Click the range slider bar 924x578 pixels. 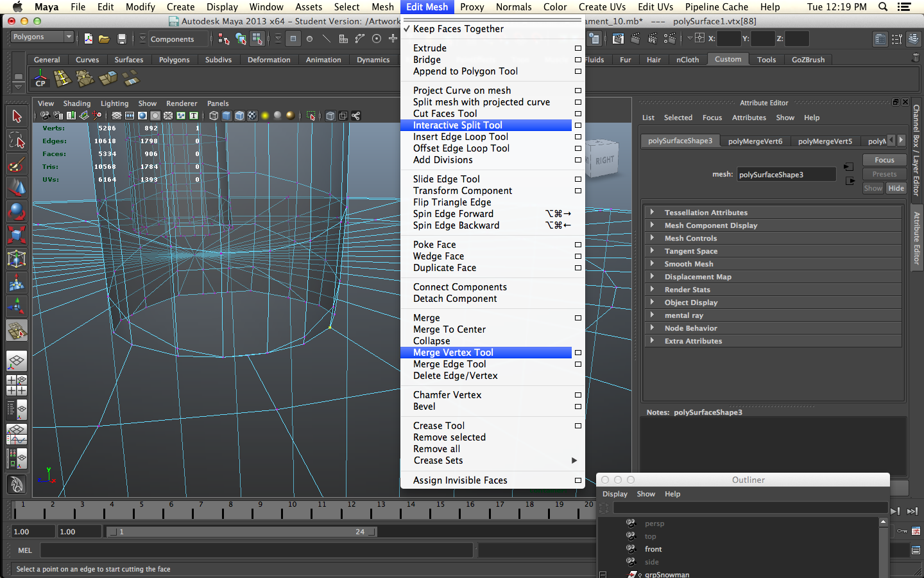pyautogui.click(x=243, y=532)
